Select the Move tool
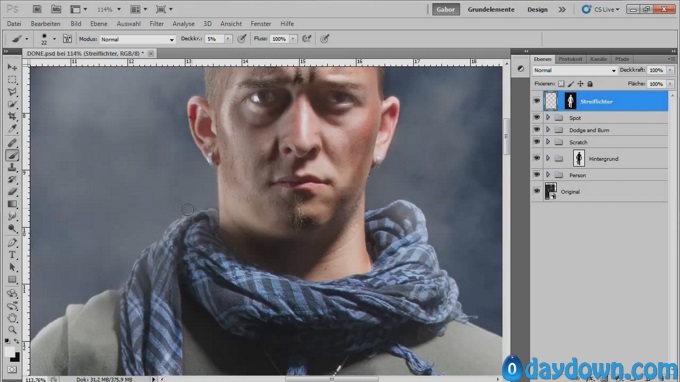 pyautogui.click(x=12, y=68)
